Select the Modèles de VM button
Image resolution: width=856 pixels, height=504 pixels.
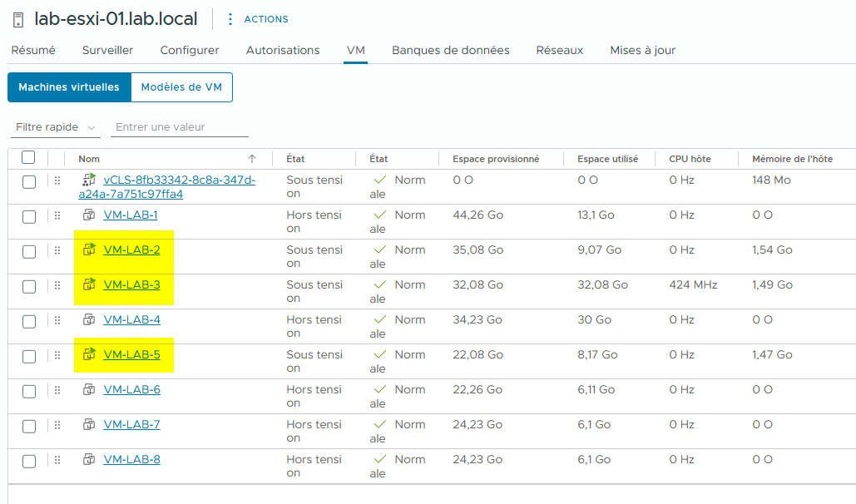coord(181,86)
